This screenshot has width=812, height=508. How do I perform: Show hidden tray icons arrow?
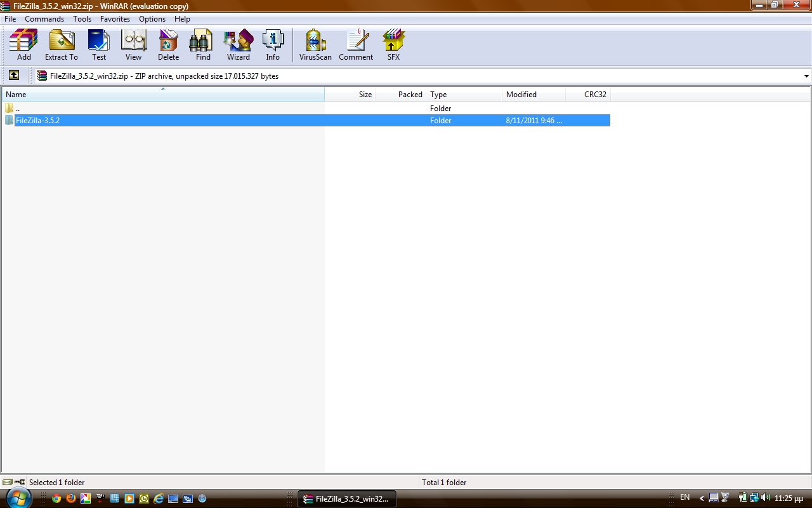click(x=702, y=498)
